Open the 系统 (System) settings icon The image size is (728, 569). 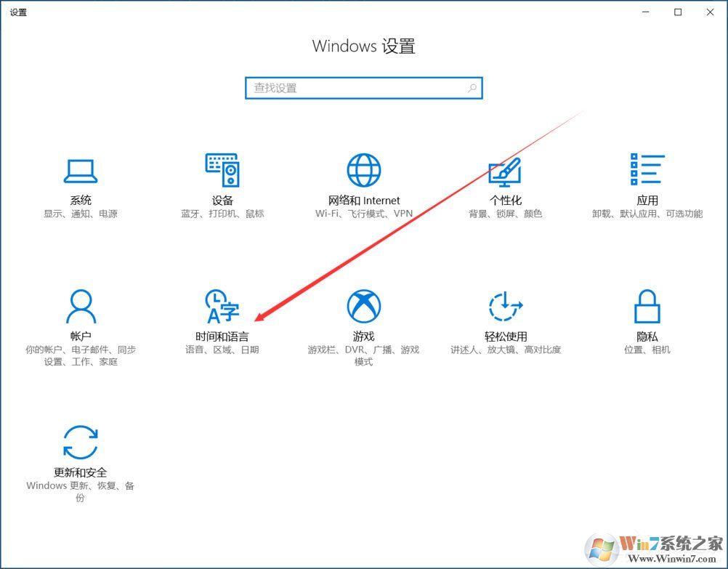[x=80, y=170]
